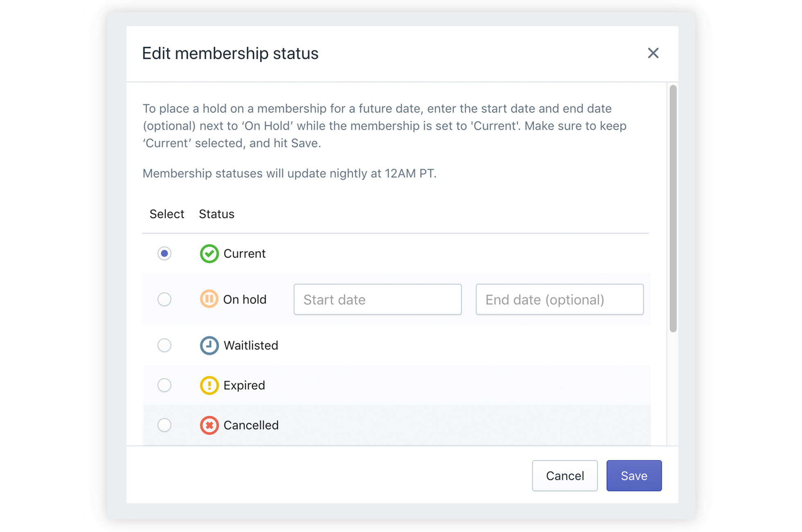Click the yellow Expired exclamation icon
This screenshot has width=802, height=532.
coord(209,385)
